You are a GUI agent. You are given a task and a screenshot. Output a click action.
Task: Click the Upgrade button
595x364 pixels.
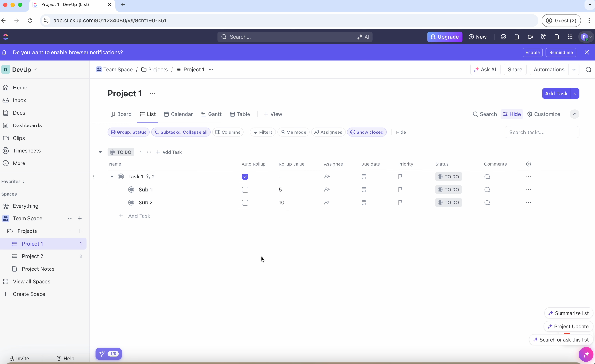click(445, 37)
